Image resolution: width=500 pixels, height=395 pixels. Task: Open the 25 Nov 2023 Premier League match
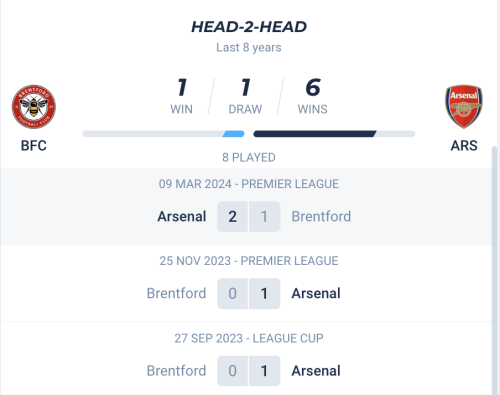point(247,284)
